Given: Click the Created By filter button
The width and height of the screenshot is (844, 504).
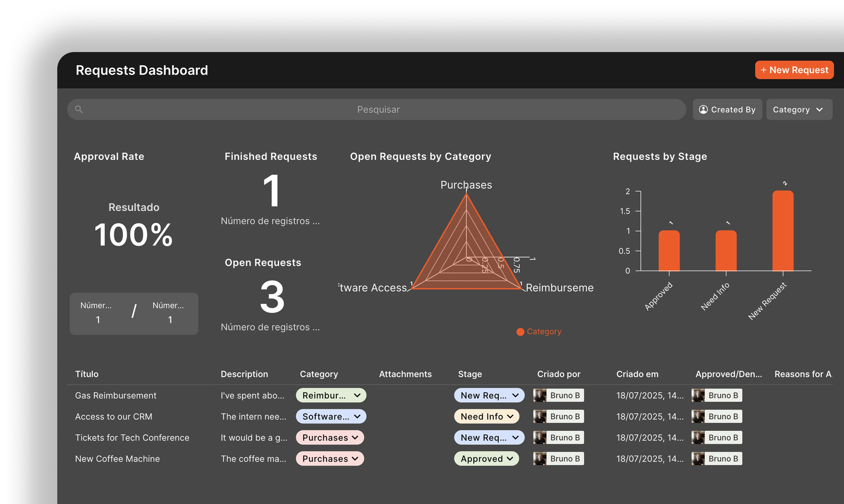Looking at the screenshot, I should pos(727,109).
